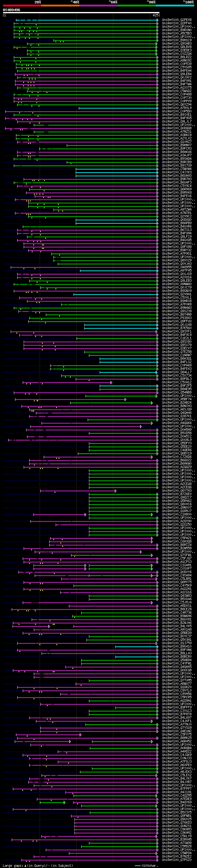Click the cyan alignment bar for UniRef100_A7R0L9
This screenshot has height=868, width=197.
point(118,108)
